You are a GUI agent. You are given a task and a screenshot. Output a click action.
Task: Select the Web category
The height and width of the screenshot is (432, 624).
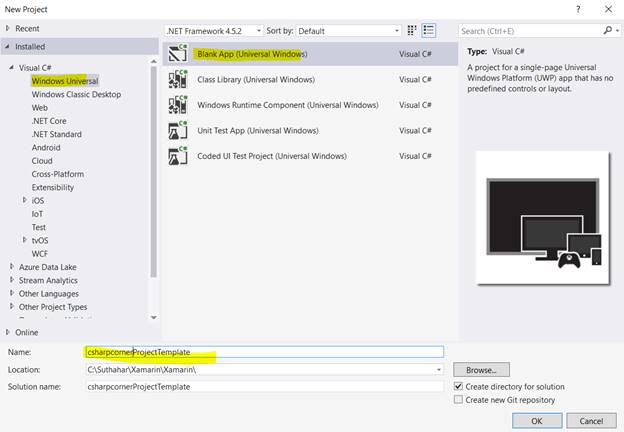pyautogui.click(x=40, y=107)
